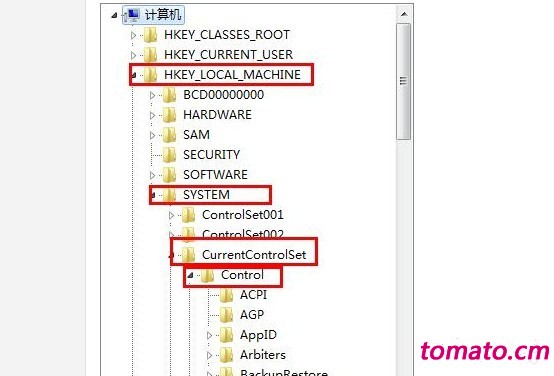Select the SAM key label
This screenshot has width=554, height=376.
click(196, 135)
